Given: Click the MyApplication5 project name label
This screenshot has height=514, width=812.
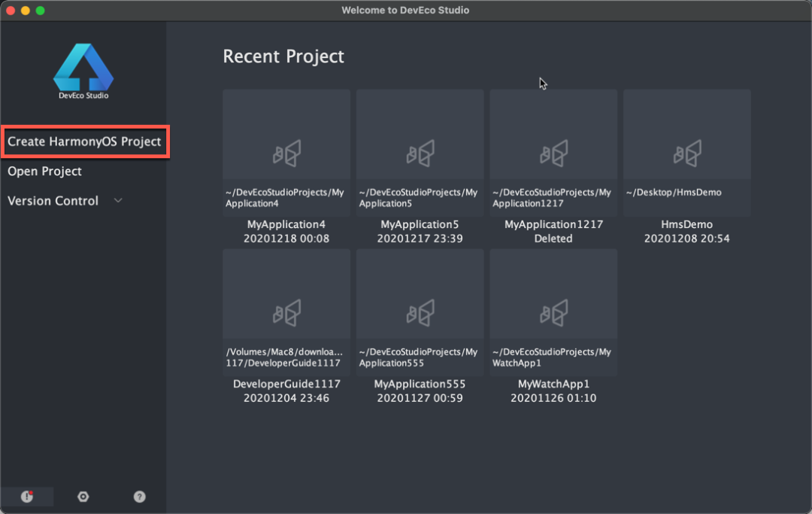Looking at the screenshot, I should click(x=420, y=224).
